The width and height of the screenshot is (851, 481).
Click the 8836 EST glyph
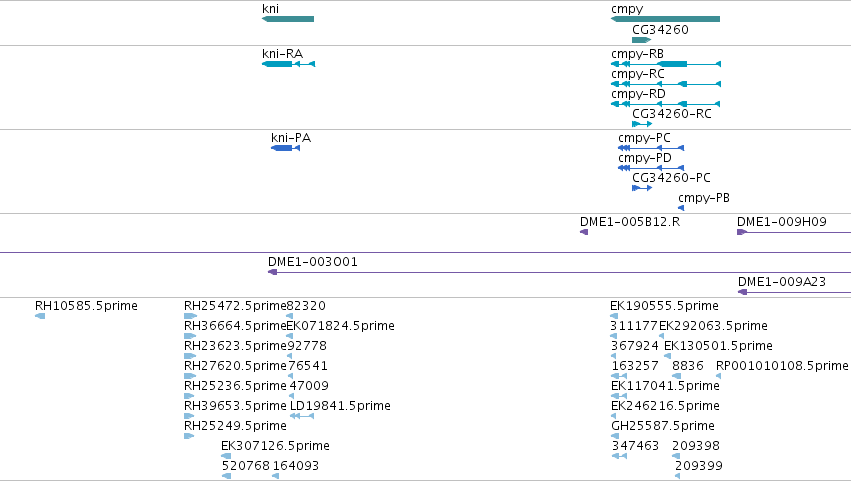[x=676, y=376]
